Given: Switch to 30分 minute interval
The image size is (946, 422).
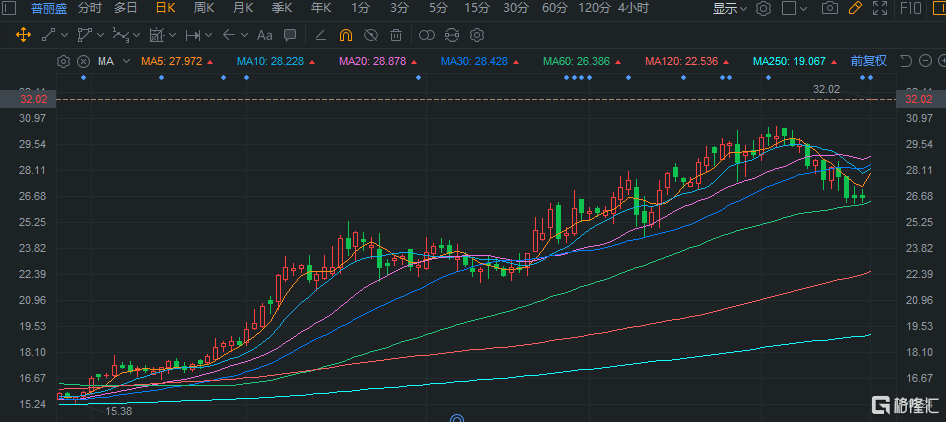Looking at the screenshot, I should tap(516, 8).
